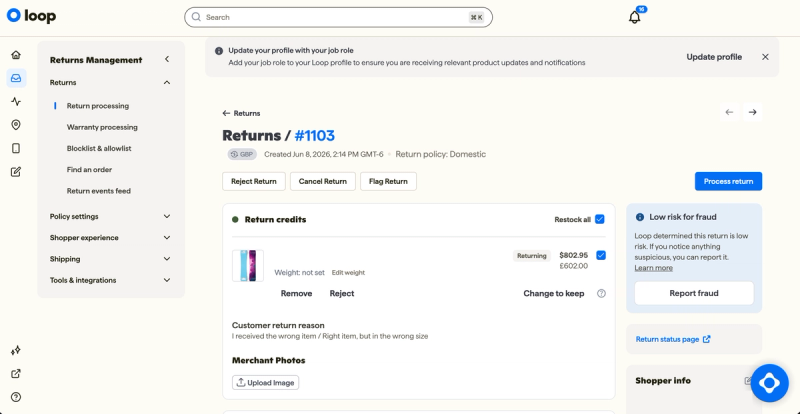Go to Home via sidebar house icon
This screenshot has height=414, width=800.
16,55
